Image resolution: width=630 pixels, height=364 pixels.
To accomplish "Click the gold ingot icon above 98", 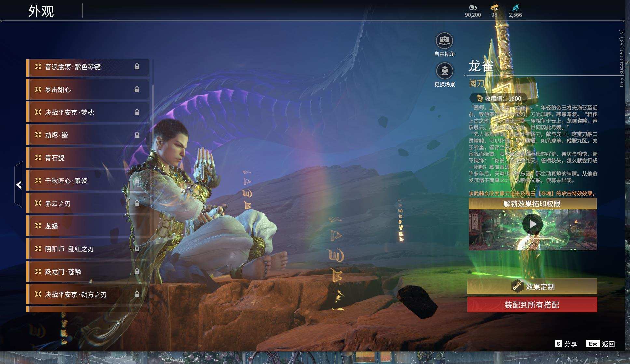I will (x=494, y=7).
